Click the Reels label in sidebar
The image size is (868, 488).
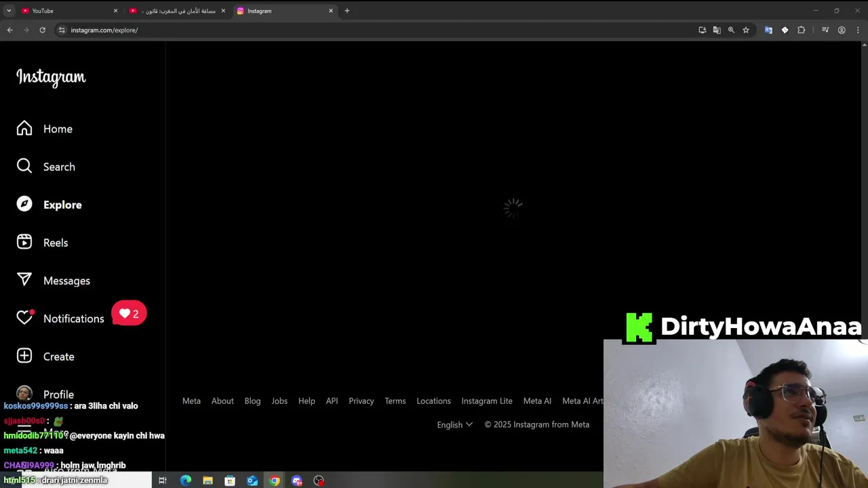click(56, 243)
